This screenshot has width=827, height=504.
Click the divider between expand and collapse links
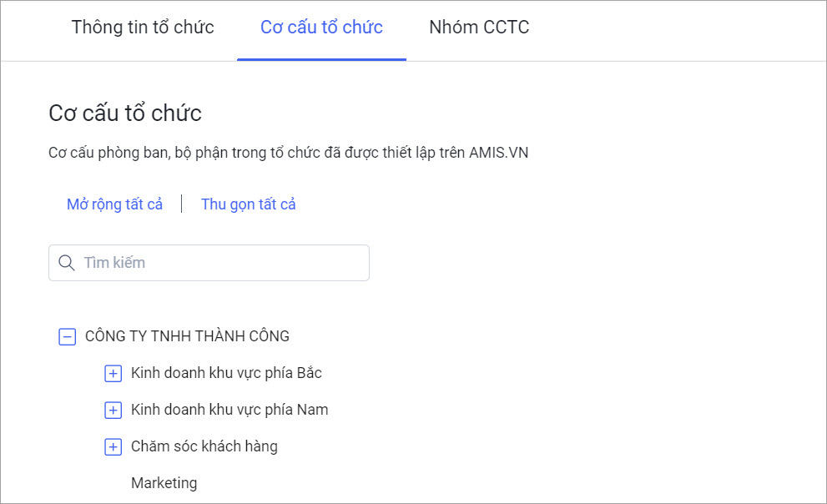pyautogui.click(x=181, y=204)
